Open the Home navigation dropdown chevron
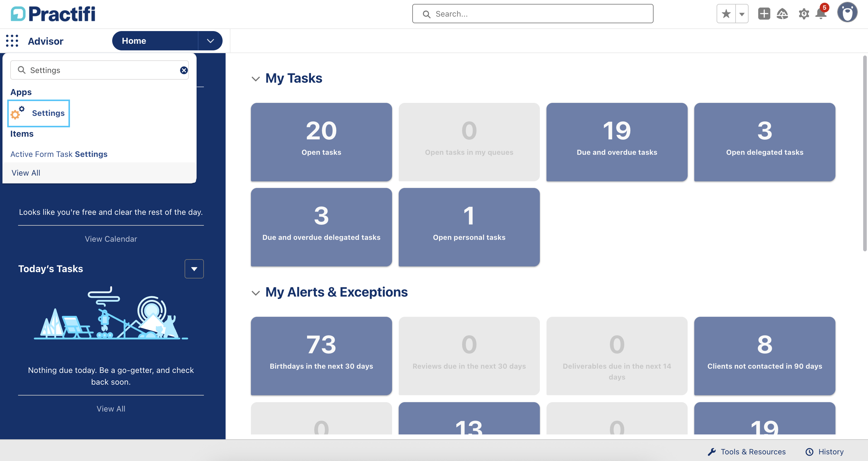The height and width of the screenshot is (461, 868). pos(210,41)
